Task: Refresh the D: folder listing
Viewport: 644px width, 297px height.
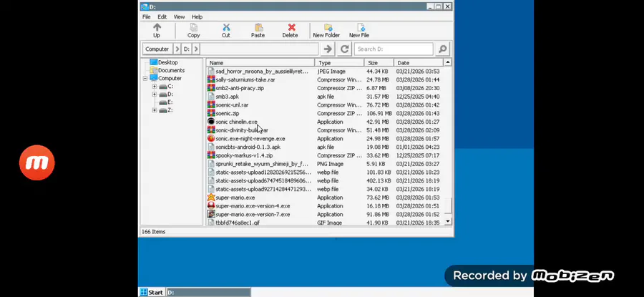Action: [345, 49]
